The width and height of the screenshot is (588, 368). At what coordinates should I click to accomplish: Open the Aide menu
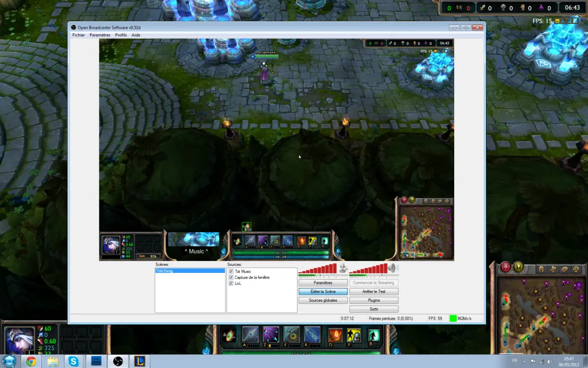(136, 35)
